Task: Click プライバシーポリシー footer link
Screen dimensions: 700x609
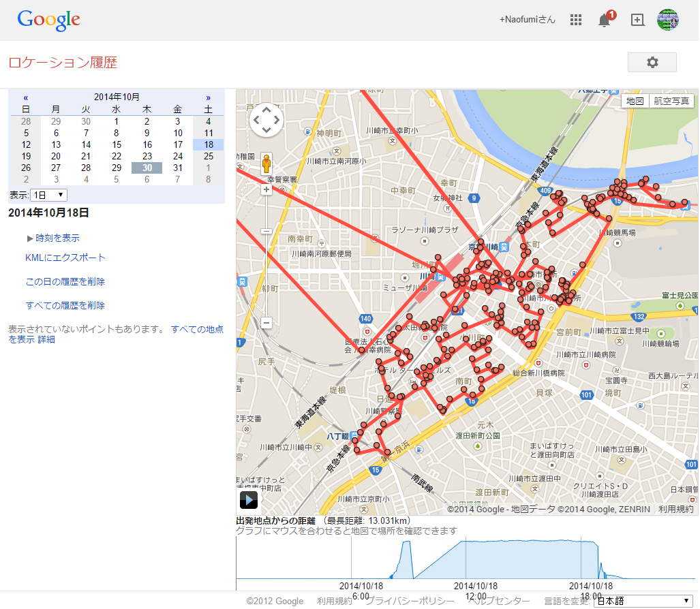Action: click(x=410, y=601)
